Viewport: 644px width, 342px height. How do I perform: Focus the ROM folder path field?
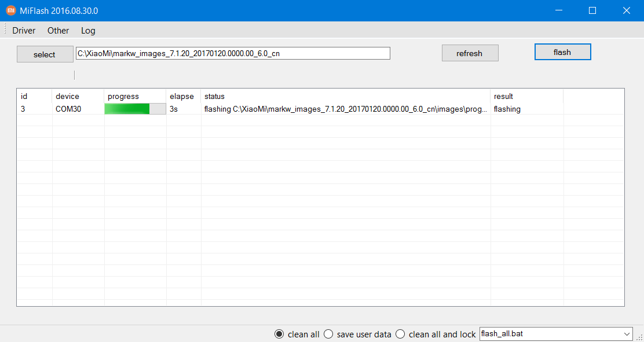(x=233, y=53)
